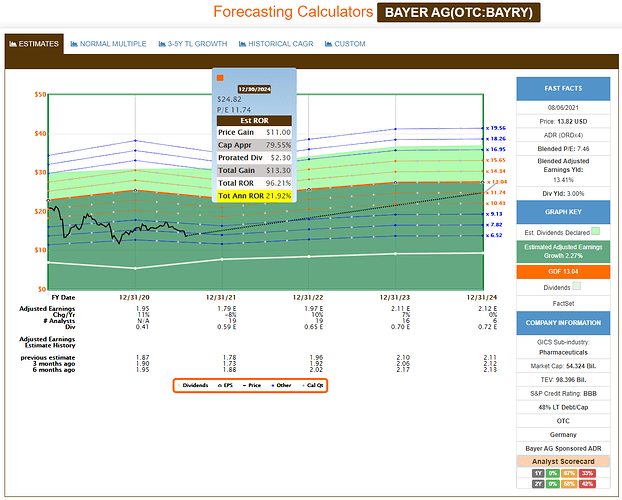This screenshot has height=500, width=622.
Task: Click the orange GDF 13.04 key bar
Action: point(563,272)
